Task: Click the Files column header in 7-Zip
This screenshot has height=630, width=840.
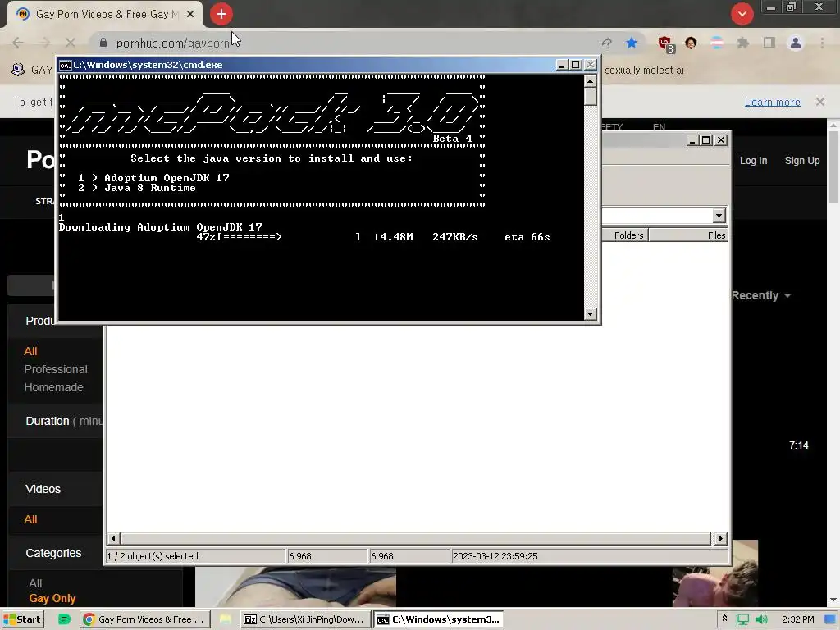Action: 688,235
